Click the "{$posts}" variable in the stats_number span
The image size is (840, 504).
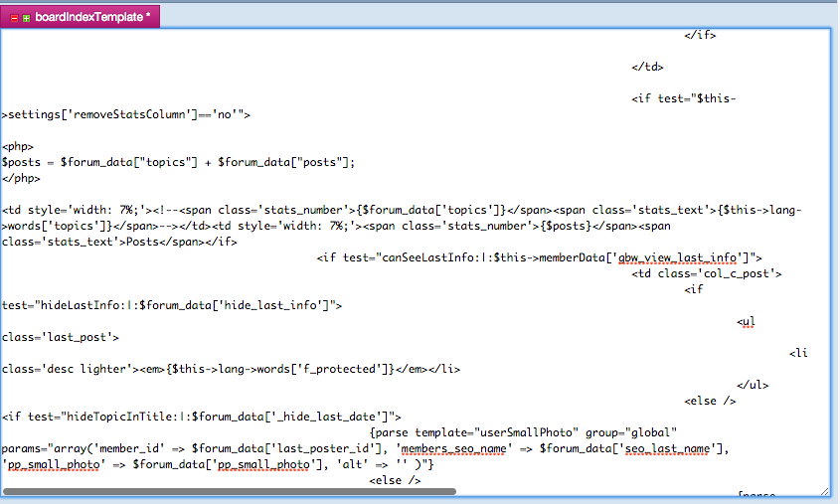(566, 226)
